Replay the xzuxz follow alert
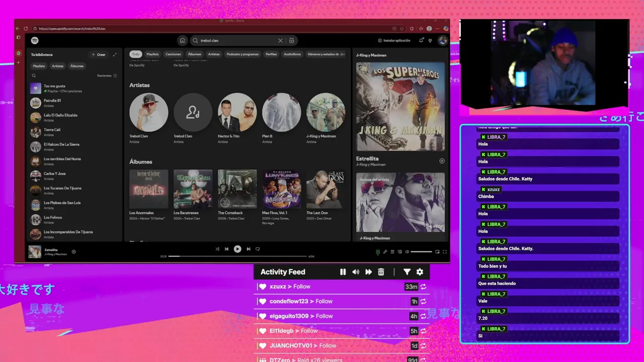The image size is (644, 362). point(423,287)
